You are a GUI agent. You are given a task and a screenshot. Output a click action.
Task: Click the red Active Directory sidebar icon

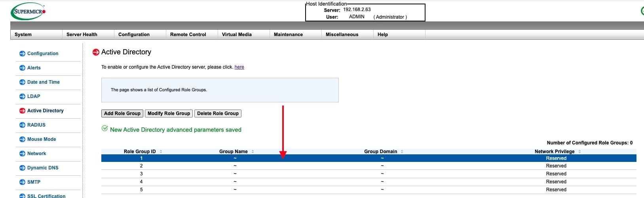click(x=22, y=111)
